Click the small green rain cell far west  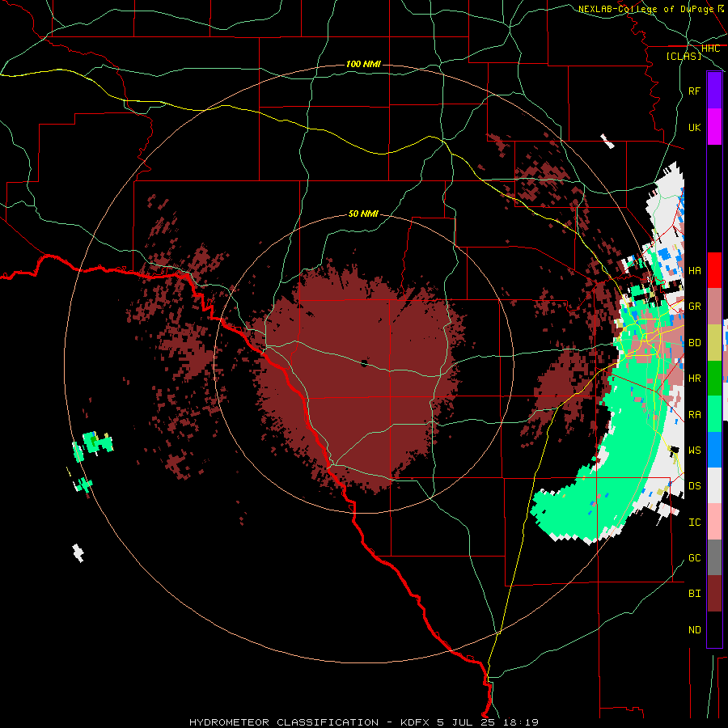click(97, 442)
